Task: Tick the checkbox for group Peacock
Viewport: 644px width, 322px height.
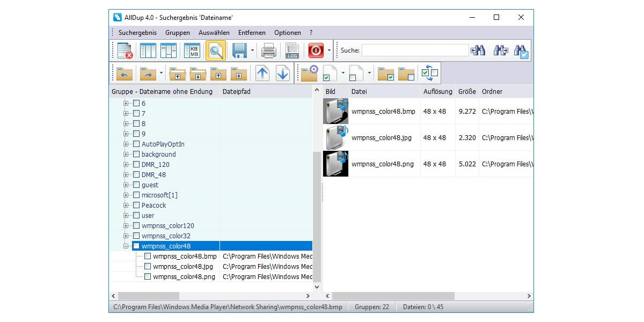Action: (136, 206)
